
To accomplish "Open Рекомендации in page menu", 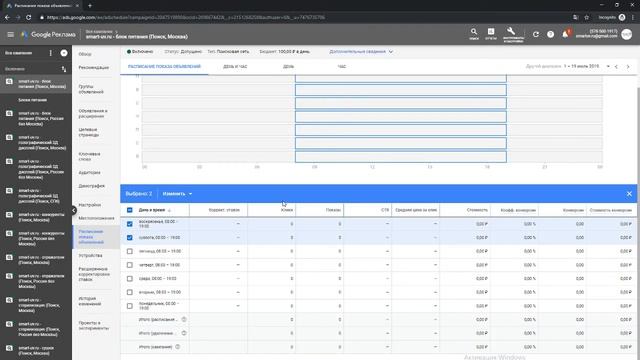I will (93, 68).
